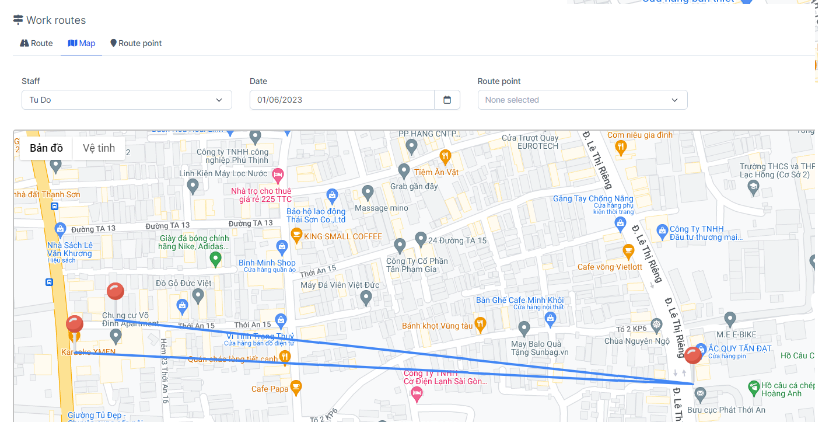Viewport: 818px width, 422px height.
Task: Click red marker at Karaoke XMEN
Action: coord(74,324)
